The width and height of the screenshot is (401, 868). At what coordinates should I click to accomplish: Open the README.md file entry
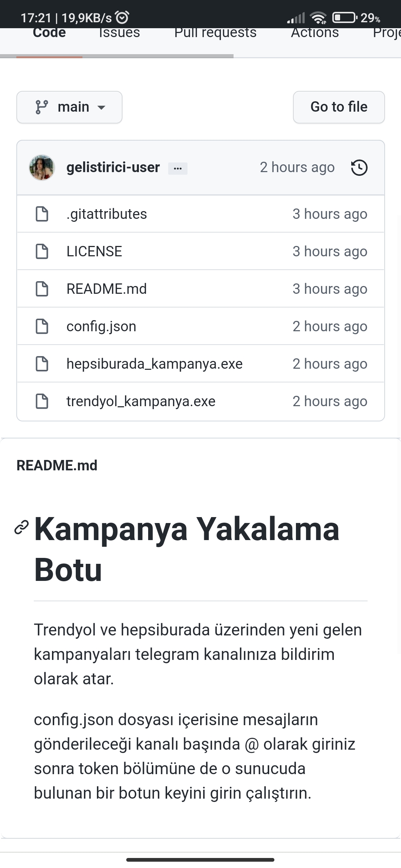point(107,289)
